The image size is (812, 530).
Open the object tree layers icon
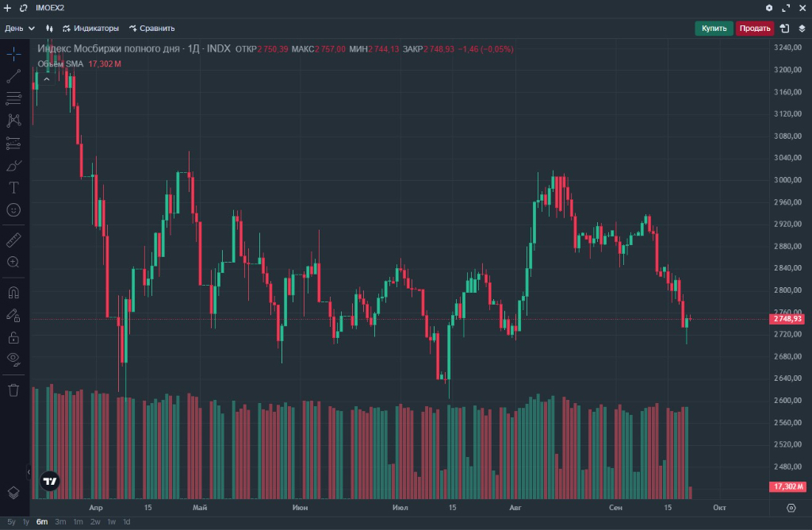[x=13, y=493]
